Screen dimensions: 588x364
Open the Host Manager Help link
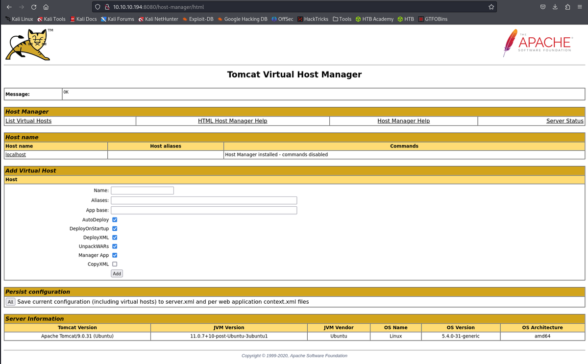[403, 121]
